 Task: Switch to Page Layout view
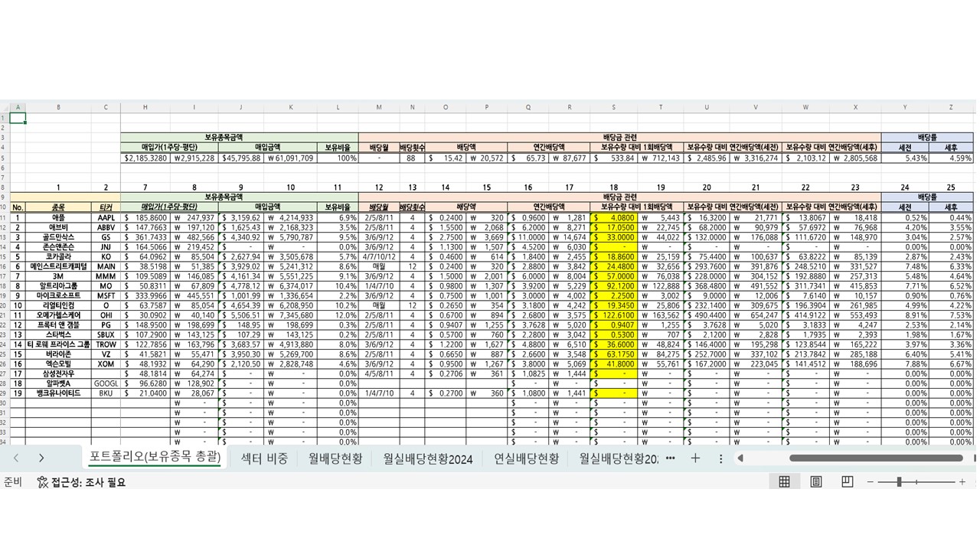tap(815, 482)
